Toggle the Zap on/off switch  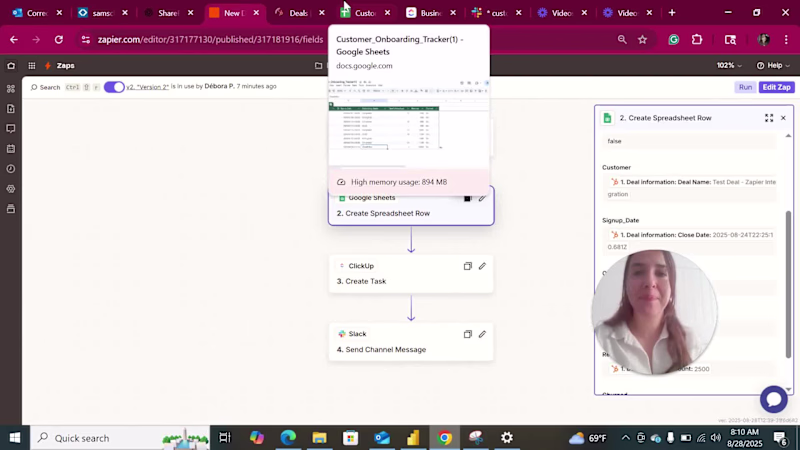pos(114,87)
